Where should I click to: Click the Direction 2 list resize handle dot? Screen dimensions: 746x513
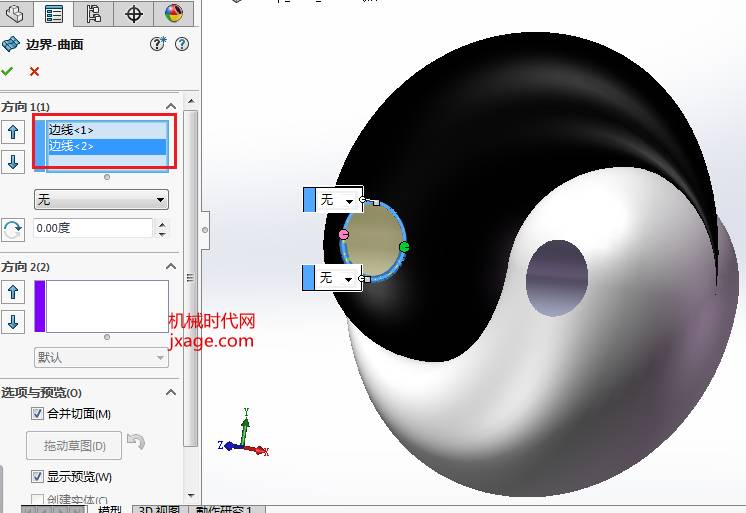pos(107,337)
